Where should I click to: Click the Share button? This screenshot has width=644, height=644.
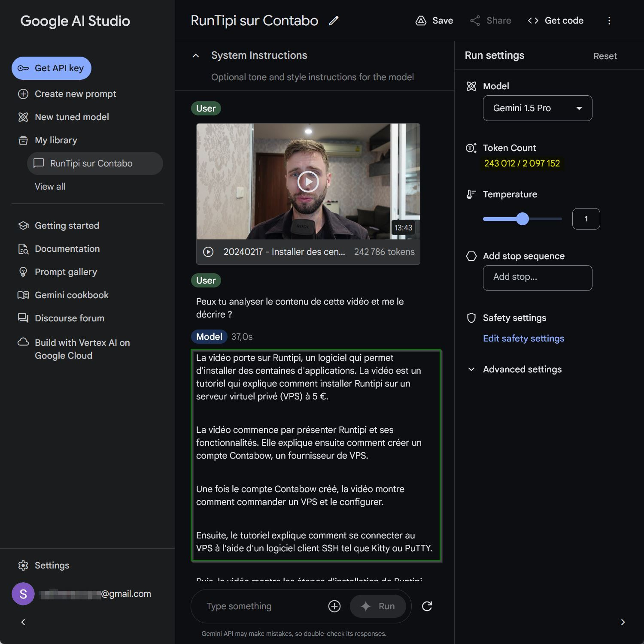[490, 21]
